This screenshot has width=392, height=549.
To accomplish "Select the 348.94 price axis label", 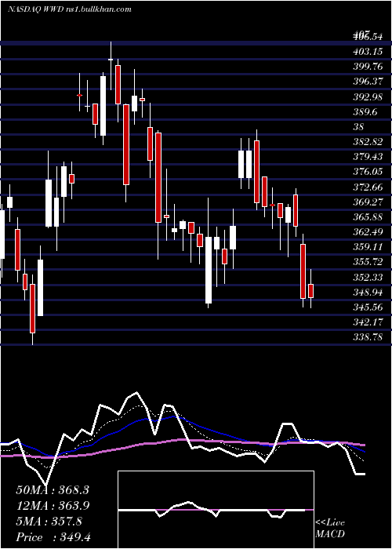I will pyautogui.click(x=368, y=292).
